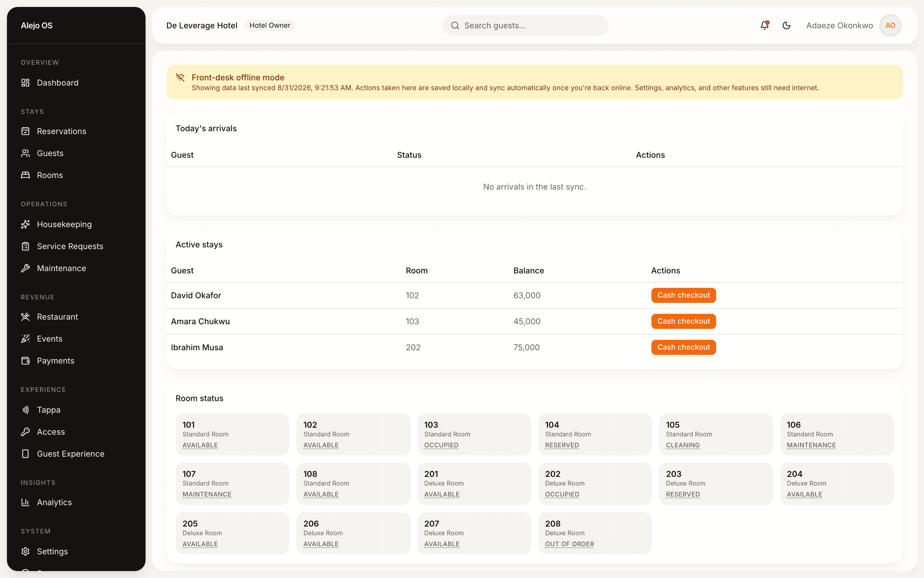Image resolution: width=924 pixels, height=578 pixels.
Task: Open room 204 Deluxe Room card
Action: [x=837, y=483]
